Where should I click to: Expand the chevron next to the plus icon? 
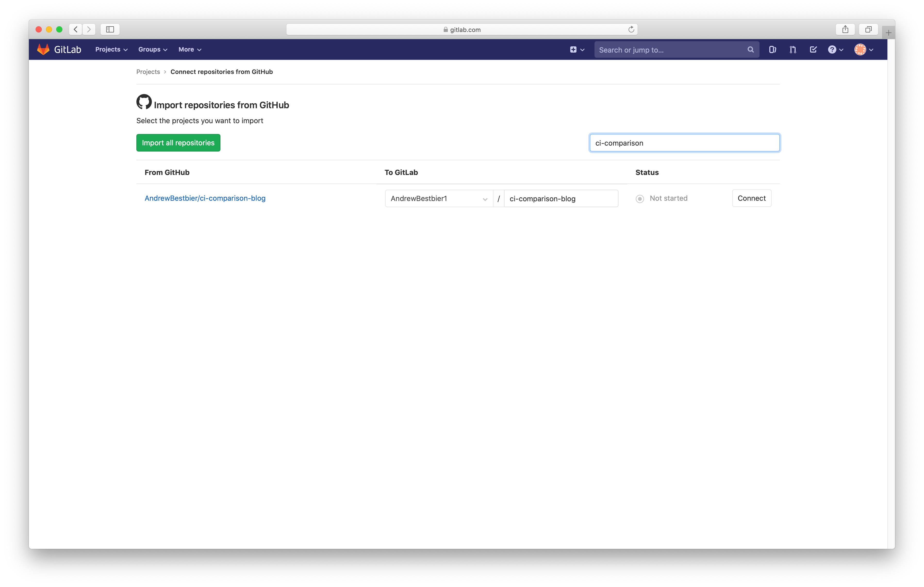tap(582, 49)
